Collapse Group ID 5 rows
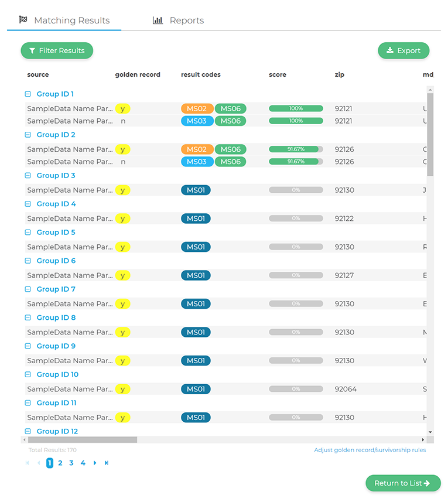448x502 pixels. (28, 233)
